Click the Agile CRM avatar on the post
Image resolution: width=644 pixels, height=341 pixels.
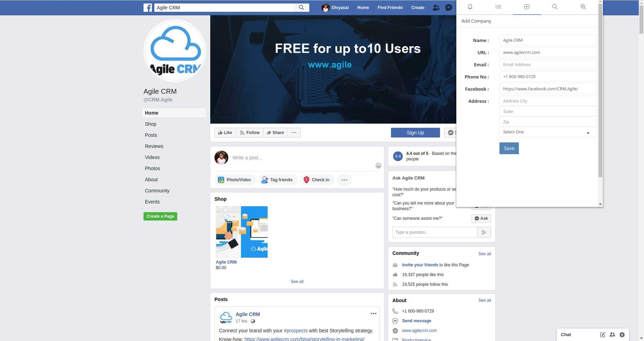[x=226, y=317]
